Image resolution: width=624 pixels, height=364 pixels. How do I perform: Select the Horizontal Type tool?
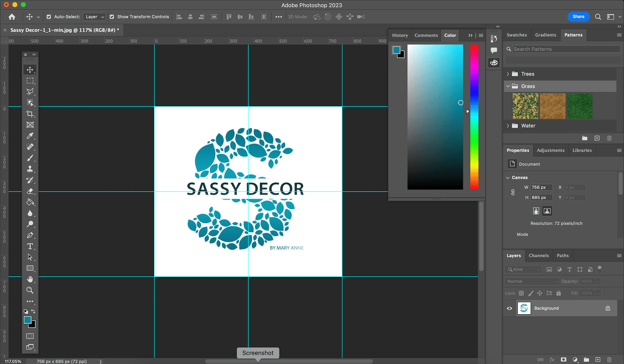30,246
